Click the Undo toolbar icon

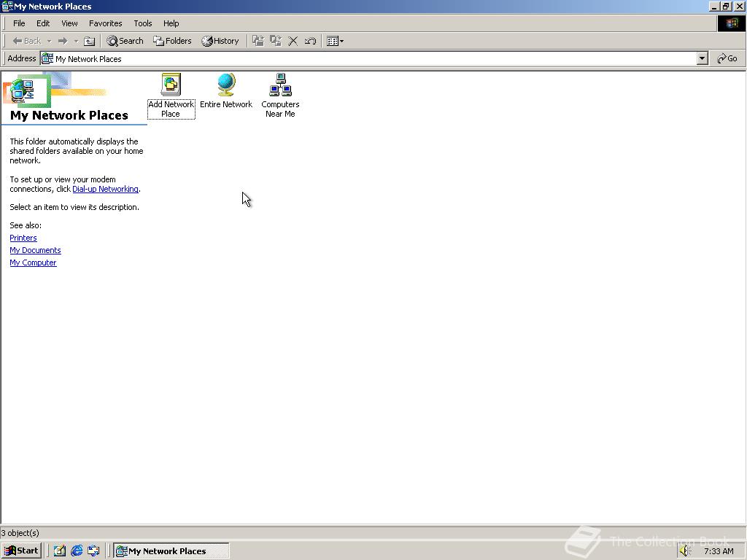coord(310,41)
